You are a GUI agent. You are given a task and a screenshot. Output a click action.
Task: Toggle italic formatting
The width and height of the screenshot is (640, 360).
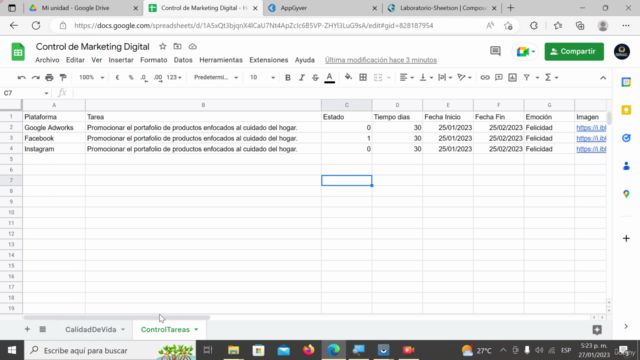(x=302, y=78)
